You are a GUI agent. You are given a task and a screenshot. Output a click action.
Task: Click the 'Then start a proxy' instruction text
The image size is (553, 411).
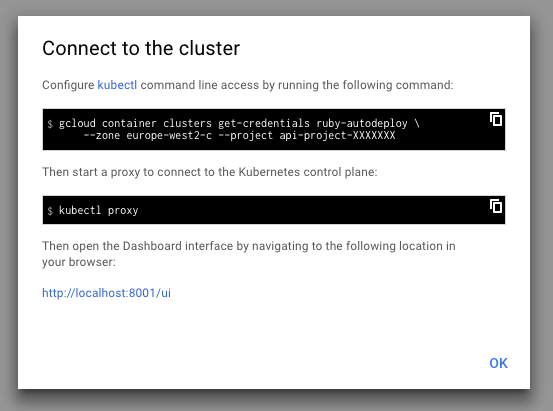209,172
